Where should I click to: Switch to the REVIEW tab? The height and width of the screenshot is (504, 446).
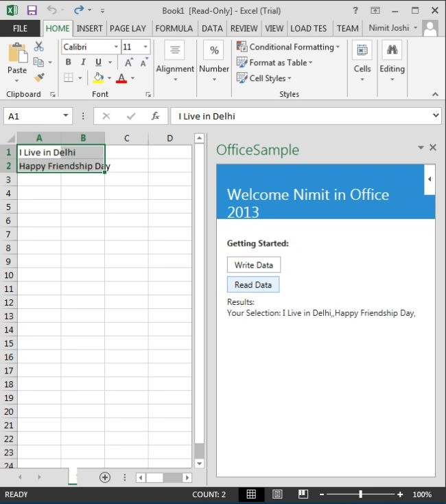pyautogui.click(x=244, y=29)
